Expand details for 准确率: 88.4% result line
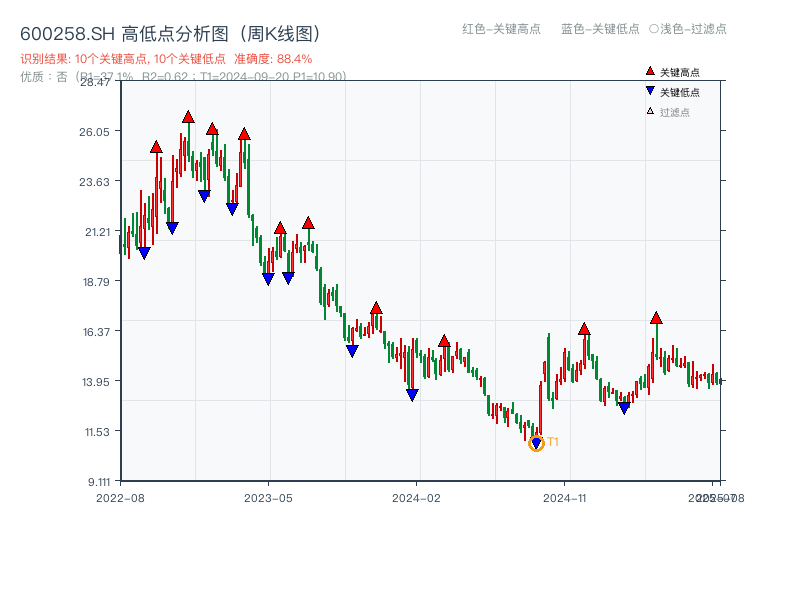Image resolution: width=800 pixels, height=600 pixels. pyautogui.click(x=270, y=58)
